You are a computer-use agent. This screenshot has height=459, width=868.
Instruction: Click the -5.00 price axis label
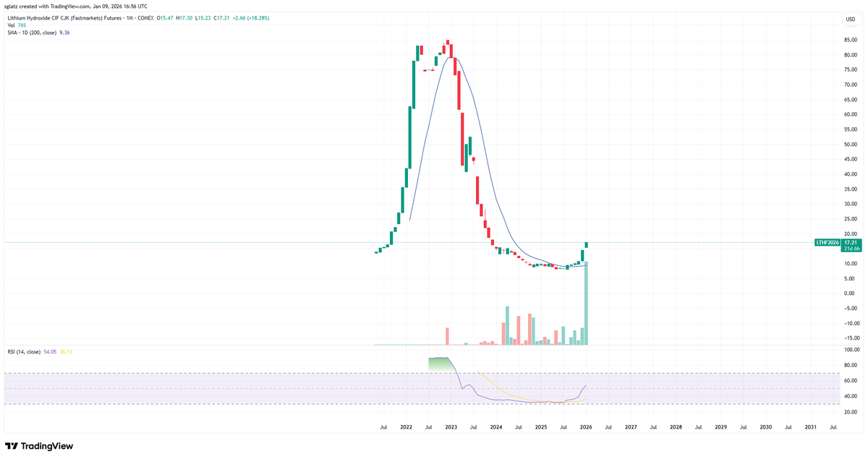click(851, 308)
